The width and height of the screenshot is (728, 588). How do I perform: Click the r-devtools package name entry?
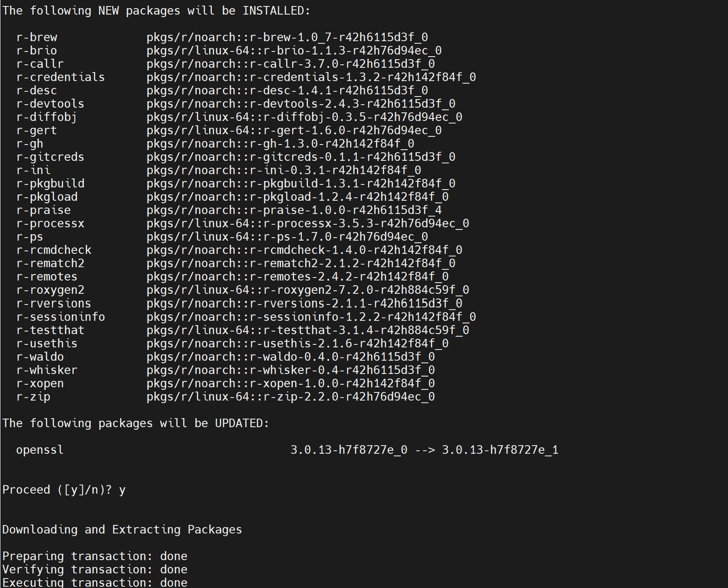pyautogui.click(x=50, y=104)
